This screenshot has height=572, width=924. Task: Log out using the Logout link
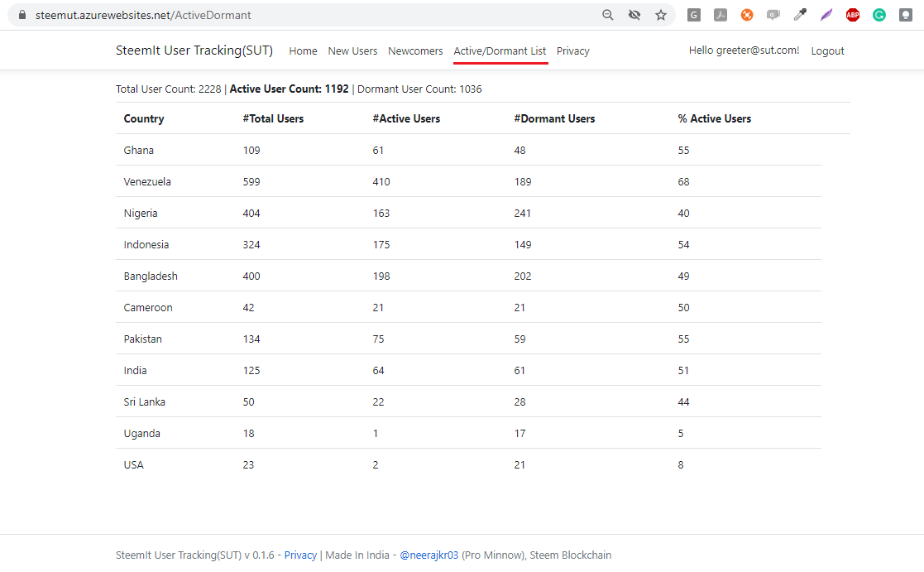coord(827,51)
